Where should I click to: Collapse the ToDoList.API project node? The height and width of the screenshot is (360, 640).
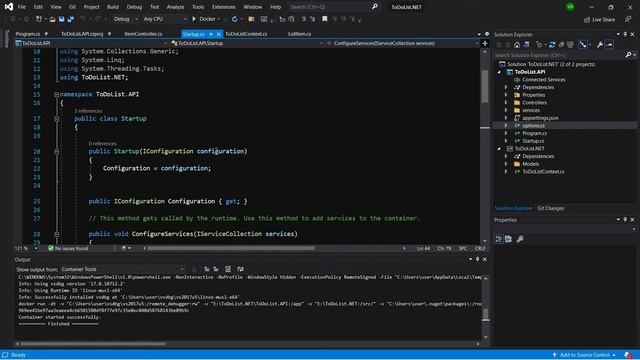click(499, 72)
